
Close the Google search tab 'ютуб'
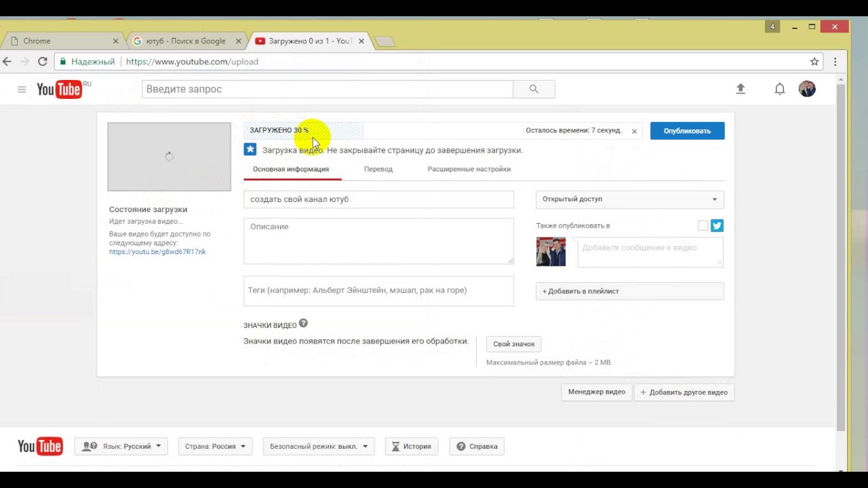click(x=238, y=41)
